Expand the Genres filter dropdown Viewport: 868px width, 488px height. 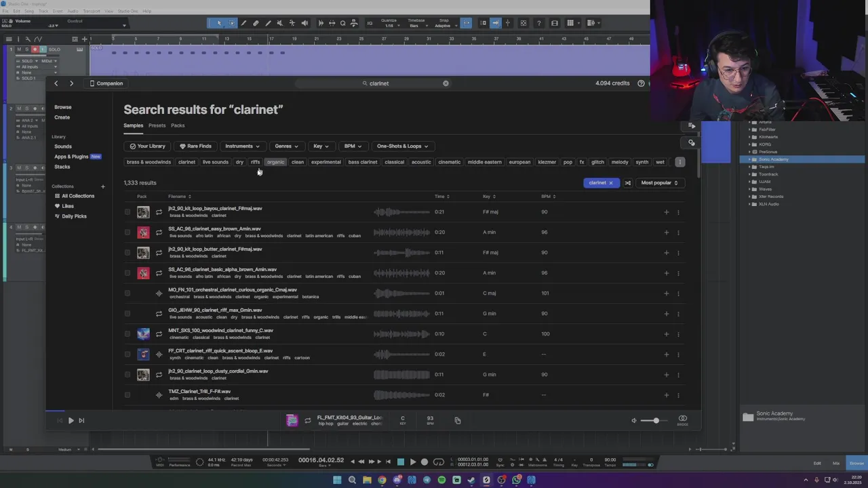286,146
